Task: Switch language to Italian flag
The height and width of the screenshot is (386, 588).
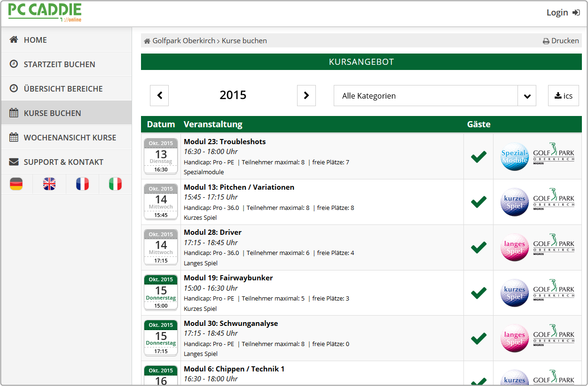Action: (x=115, y=184)
